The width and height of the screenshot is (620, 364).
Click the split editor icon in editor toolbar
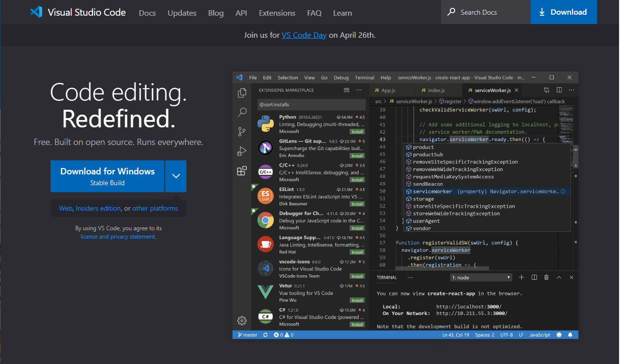(559, 90)
